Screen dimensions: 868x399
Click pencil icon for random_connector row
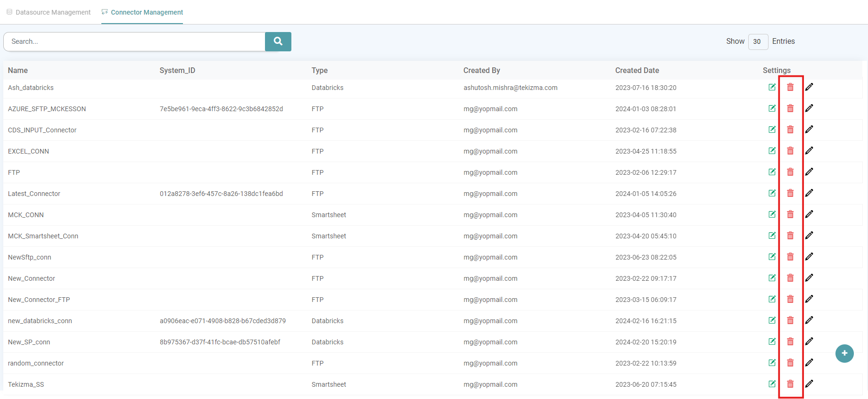[x=809, y=363]
